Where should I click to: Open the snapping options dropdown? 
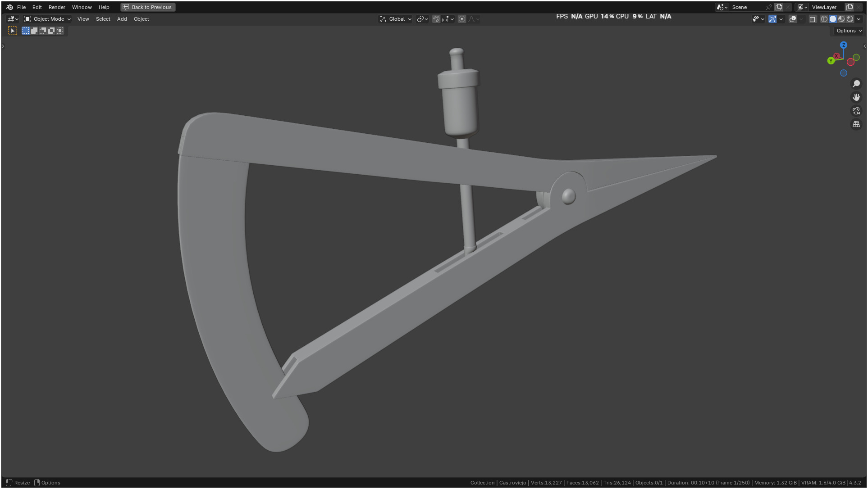pyautogui.click(x=448, y=19)
